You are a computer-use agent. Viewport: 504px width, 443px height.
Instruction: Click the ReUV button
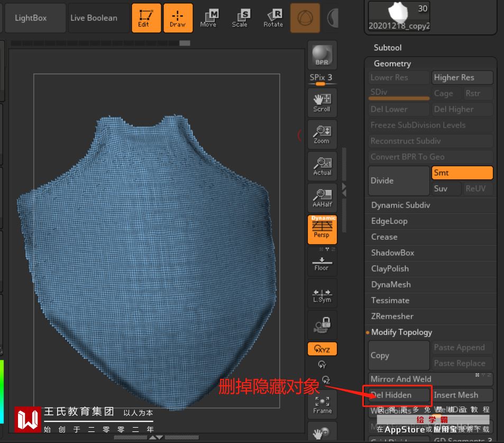(x=478, y=188)
